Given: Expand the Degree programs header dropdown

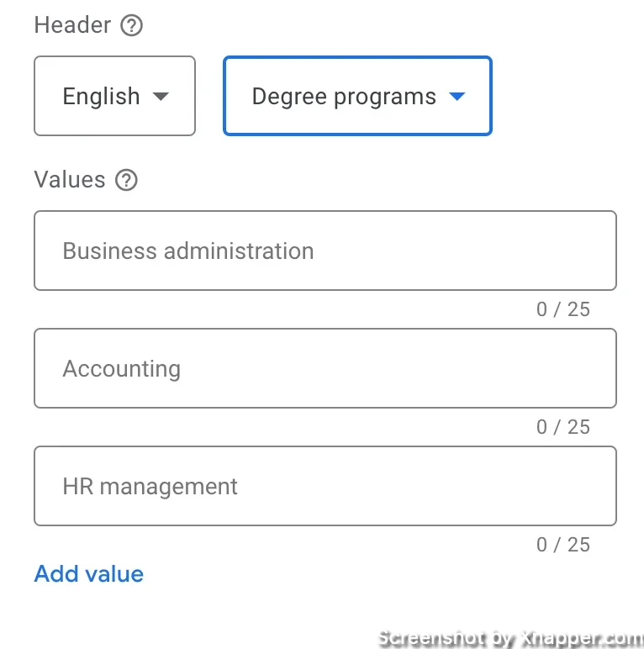Looking at the screenshot, I should click(357, 96).
